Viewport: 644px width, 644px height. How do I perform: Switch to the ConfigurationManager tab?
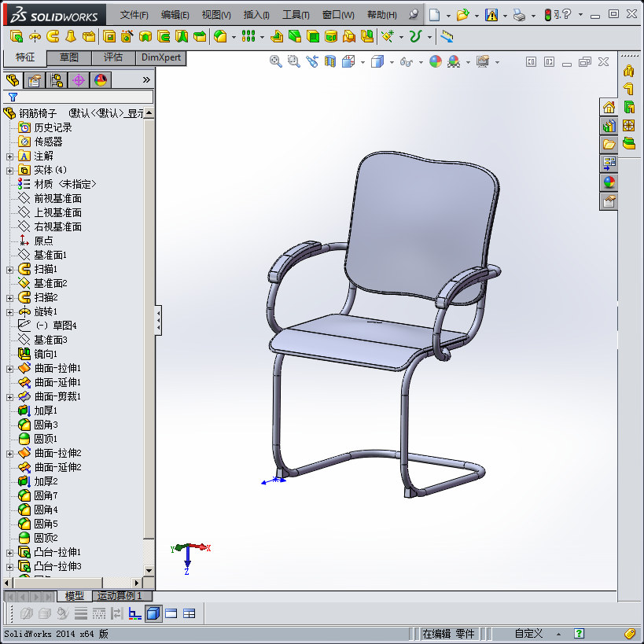pos(57,80)
